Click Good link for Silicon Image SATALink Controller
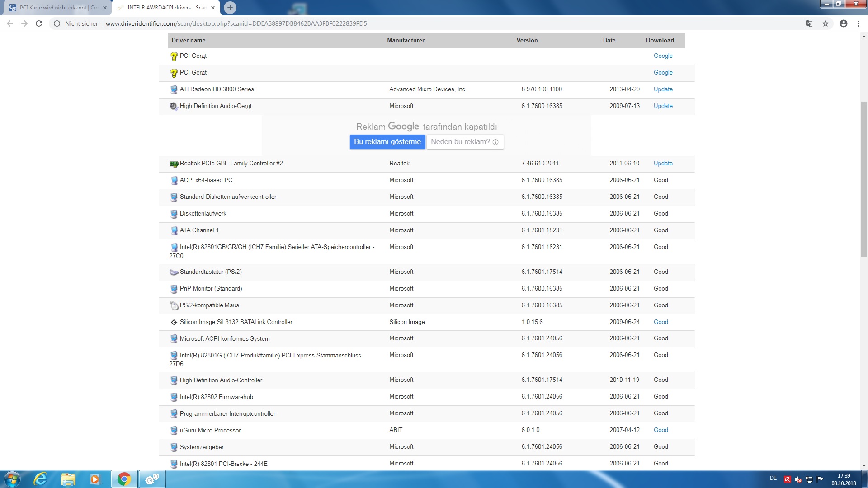 click(660, 322)
